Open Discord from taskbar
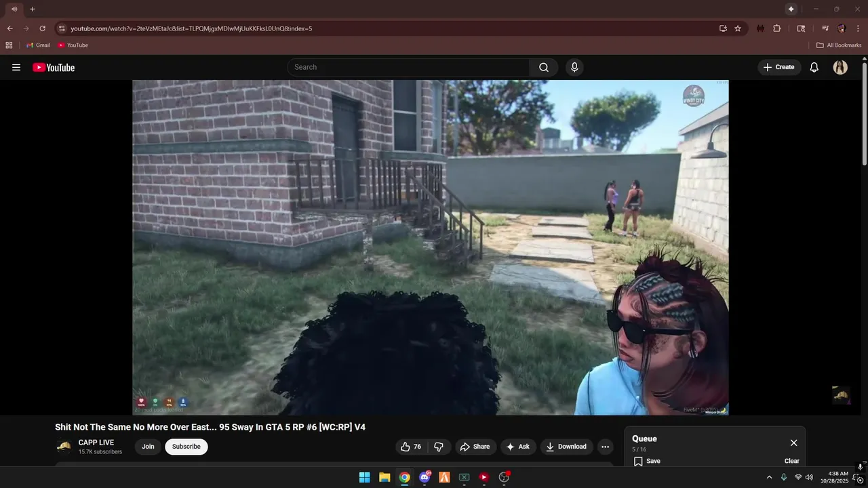Viewport: 868px width, 488px height. pos(425,477)
